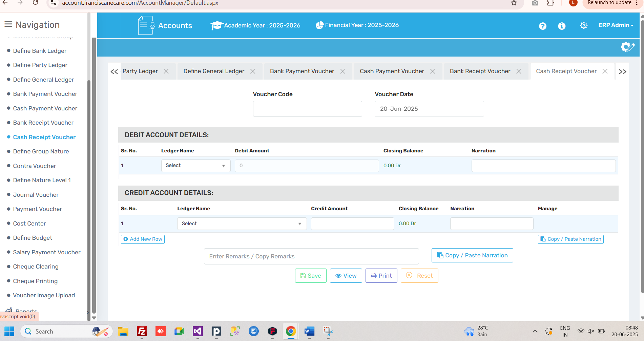Close the Bank Payment Voucher tab
644x341 pixels.
coord(342,71)
